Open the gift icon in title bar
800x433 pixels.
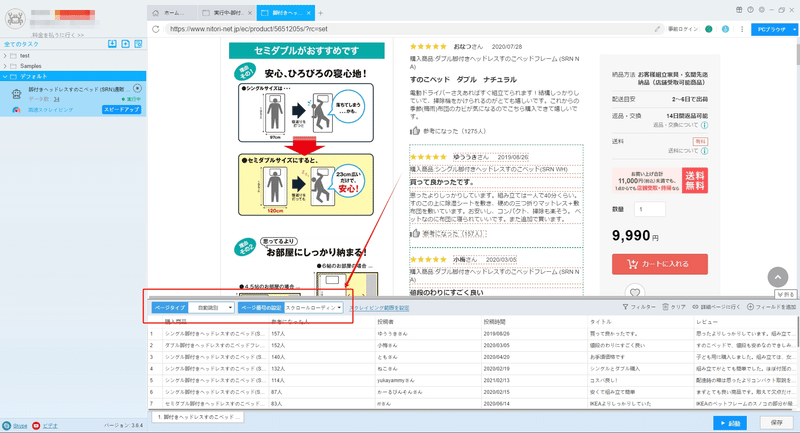coord(739,10)
